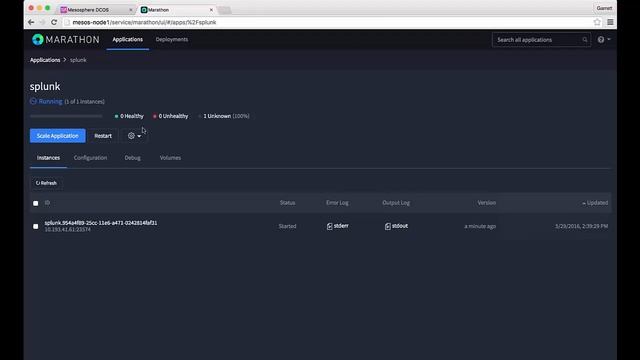The height and width of the screenshot is (360, 640).
Task: Open the gear settings dropdown for splunk
Action: (134, 136)
